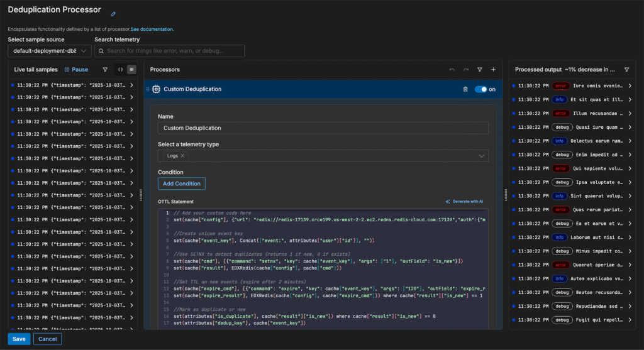
Task: Open the sample source dropdown
Action: [x=50, y=51]
